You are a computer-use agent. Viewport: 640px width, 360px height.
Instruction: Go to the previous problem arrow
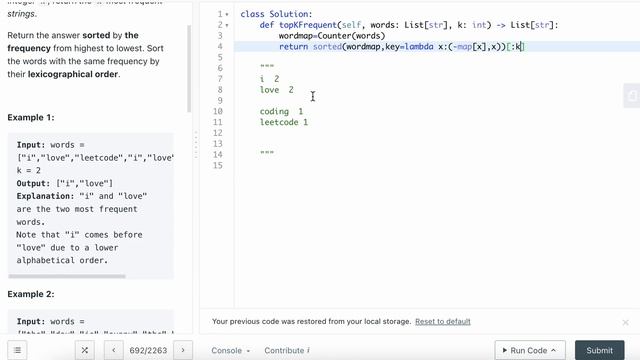(x=113, y=350)
